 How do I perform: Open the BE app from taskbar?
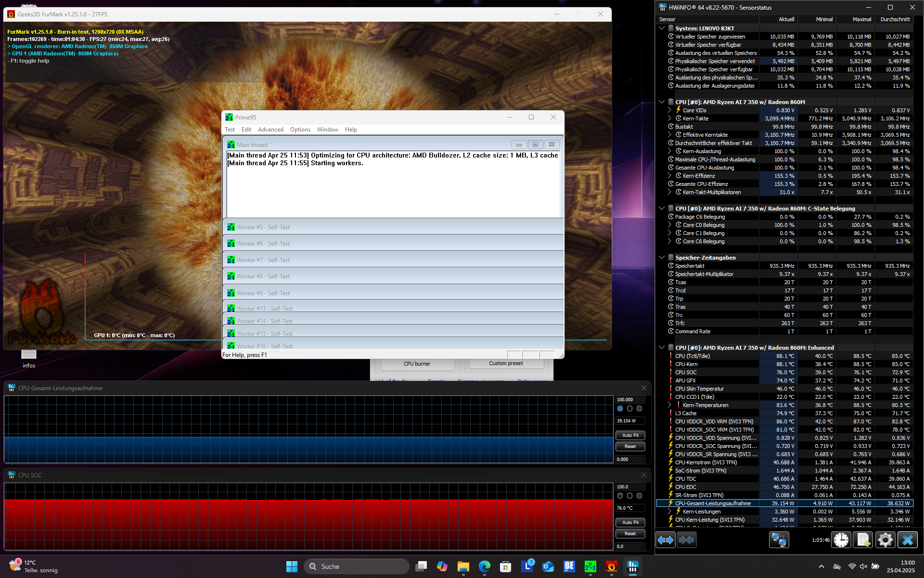pos(569,566)
